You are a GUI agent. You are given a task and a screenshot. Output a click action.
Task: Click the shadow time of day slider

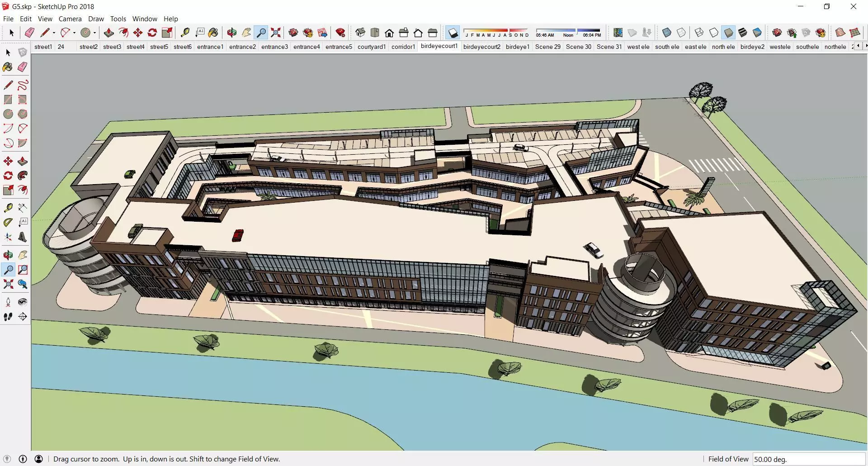[x=568, y=33]
